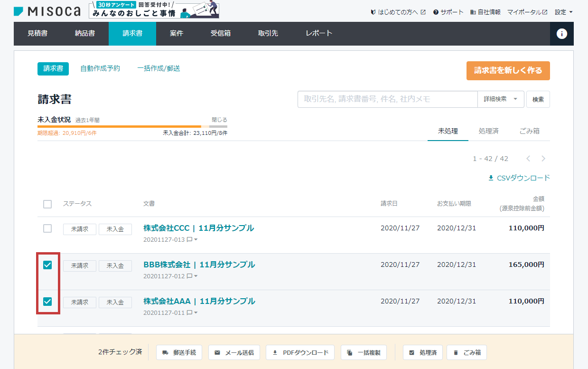Expand memo arrow for invoice 20201127-012
Viewport: 588px width, 369px height.
pos(196,276)
